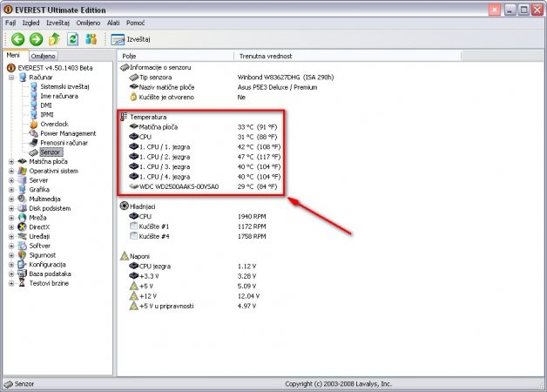Open the users toolbar icon

pyautogui.click(x=91, y=39)
